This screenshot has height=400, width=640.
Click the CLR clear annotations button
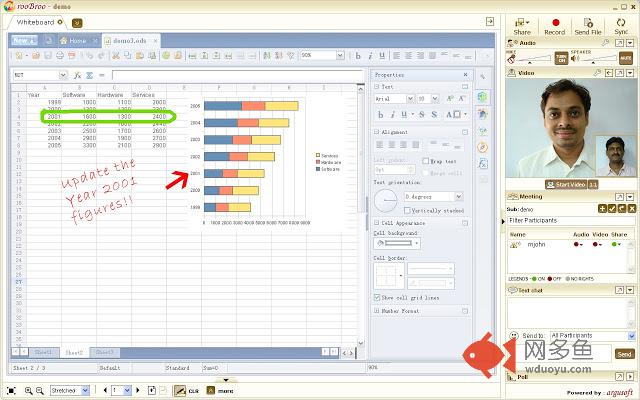pos(193,391)
